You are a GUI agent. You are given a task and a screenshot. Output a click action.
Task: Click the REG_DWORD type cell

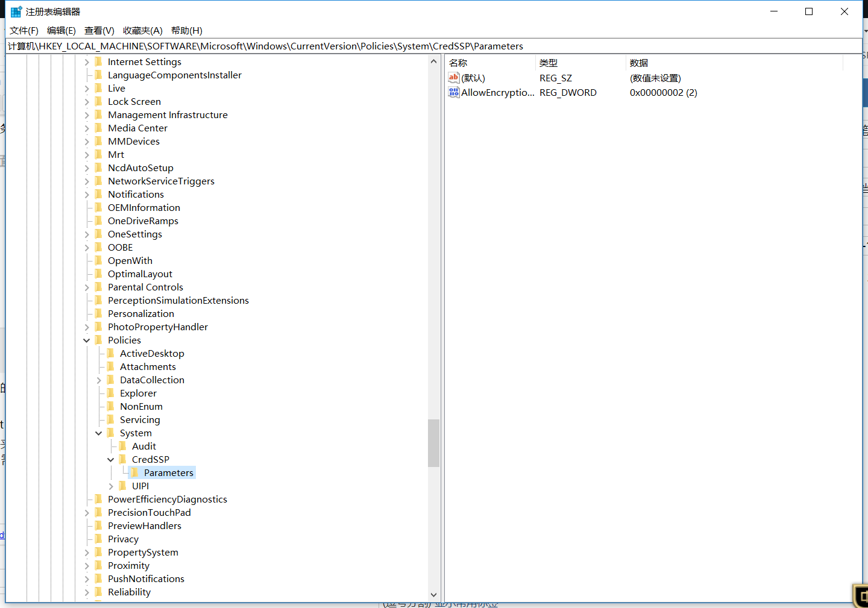568,93
